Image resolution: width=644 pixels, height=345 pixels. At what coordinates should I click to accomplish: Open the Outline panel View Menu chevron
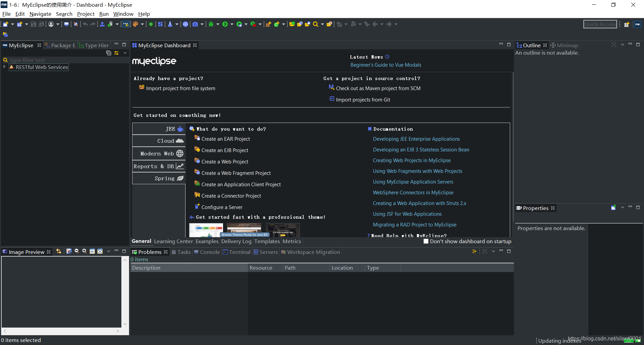point(623,45)
